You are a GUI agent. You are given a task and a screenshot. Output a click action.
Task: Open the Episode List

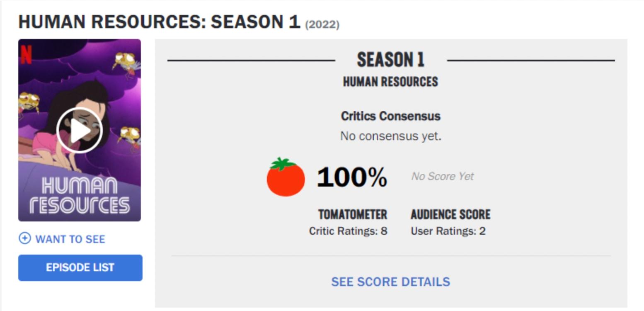click(80, 268)
